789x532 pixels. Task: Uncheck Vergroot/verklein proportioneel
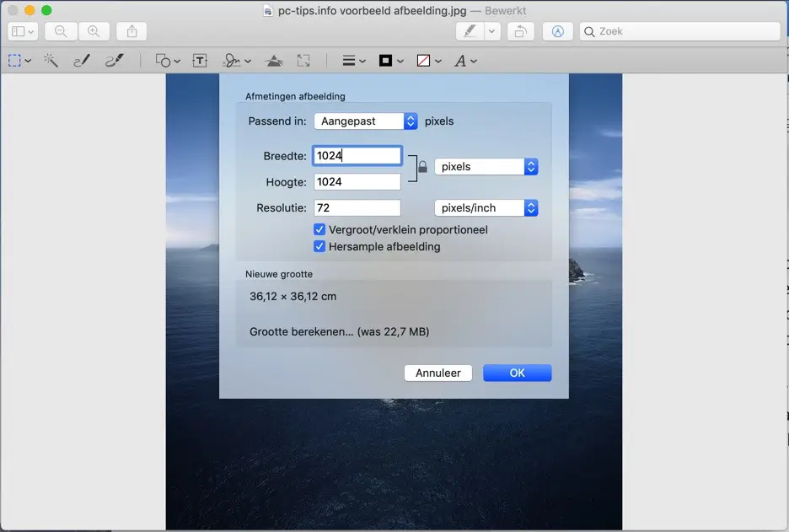point(319,229)
